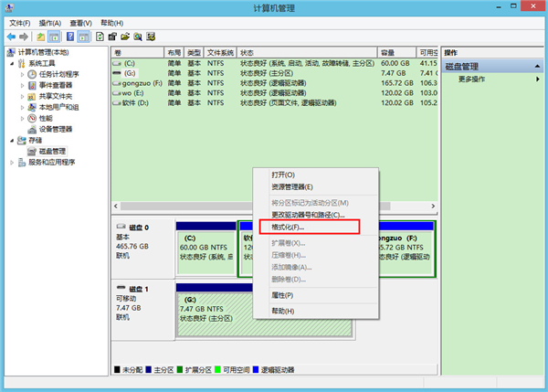Click the black 未分配 legend color swatch
This screenshot has width=548, height=392.
click(117, 371)
